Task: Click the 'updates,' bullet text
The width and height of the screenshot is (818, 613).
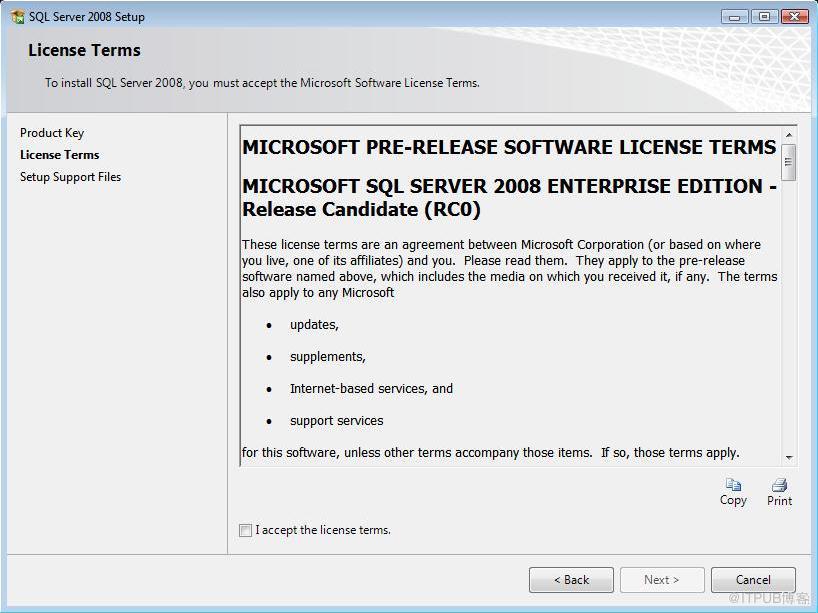Action: pos(314,325)
